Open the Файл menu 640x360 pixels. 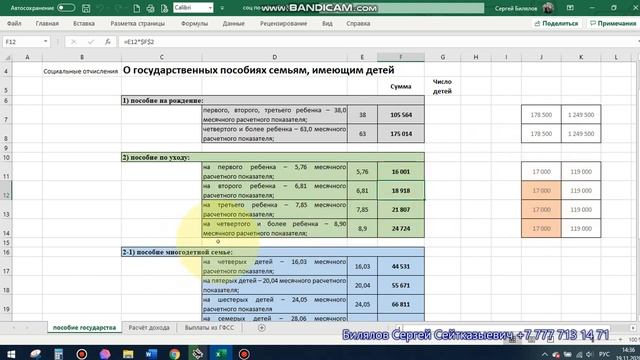click(14, 24)
